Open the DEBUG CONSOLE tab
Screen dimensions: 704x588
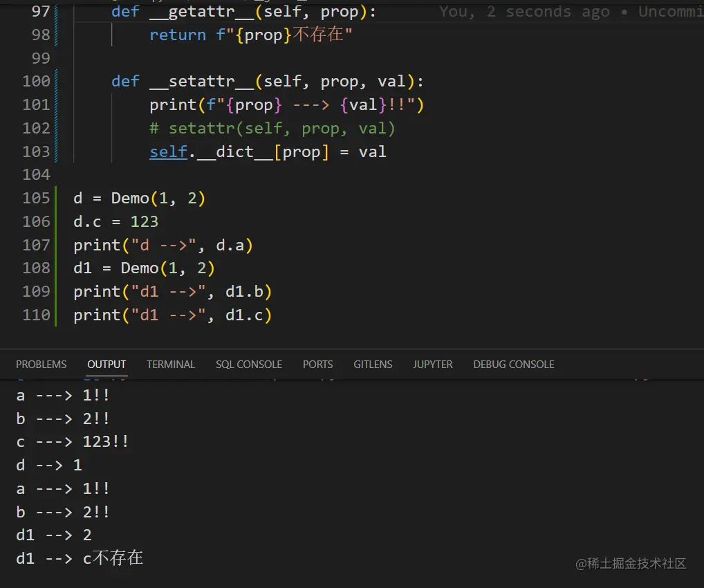[x=514, y=365]
